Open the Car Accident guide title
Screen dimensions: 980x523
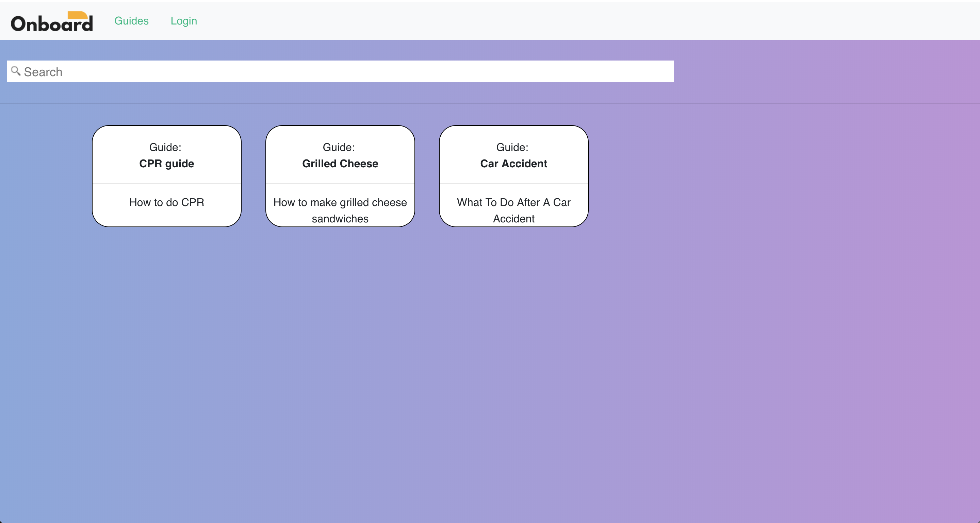513,164
